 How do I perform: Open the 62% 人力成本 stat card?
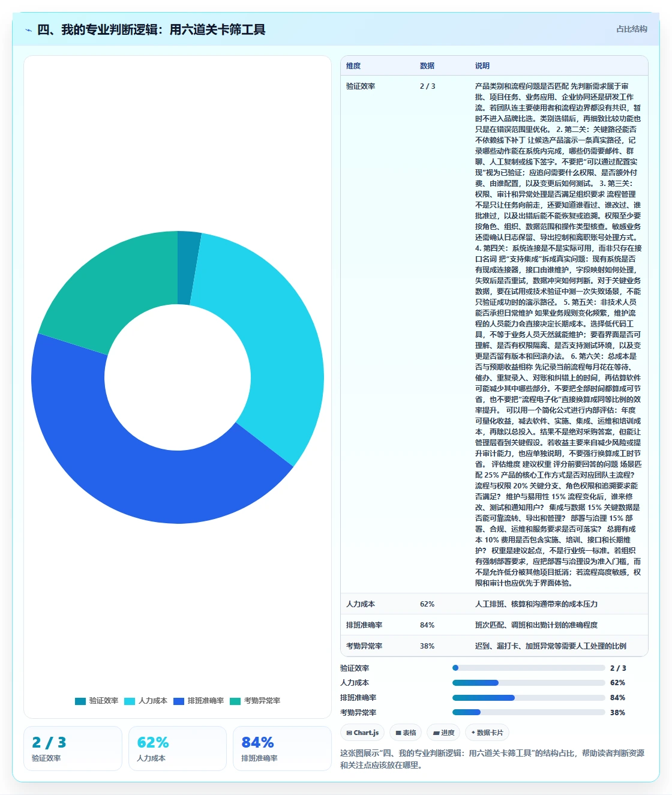click(178, 749)
